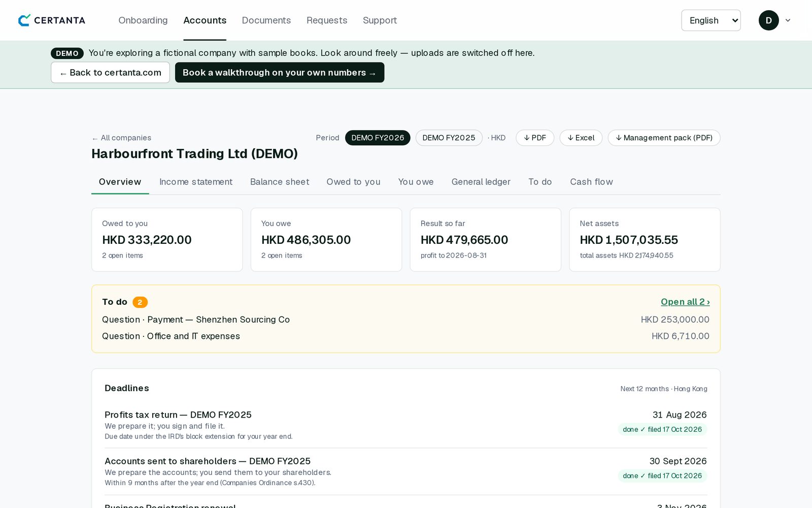This screenshot has height=508, width=812.
Task: Click HKD 6,710.00 amount
Action: (x=681, y=336)
